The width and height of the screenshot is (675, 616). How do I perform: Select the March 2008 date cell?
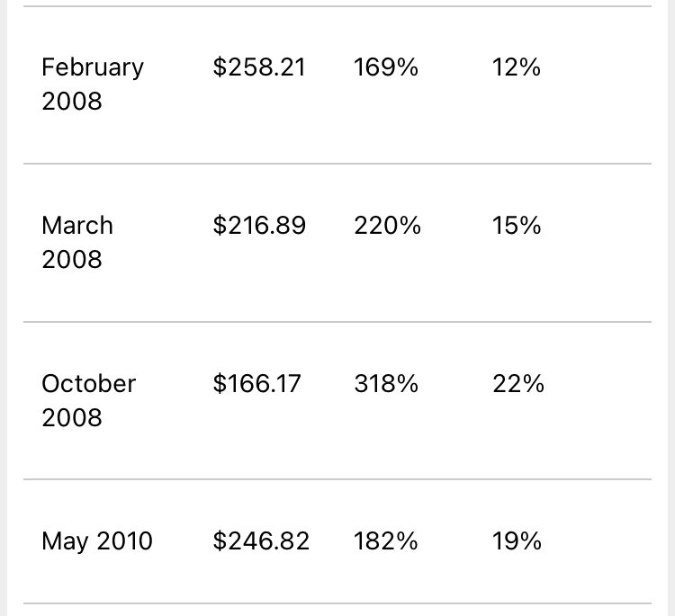point(77,242)
